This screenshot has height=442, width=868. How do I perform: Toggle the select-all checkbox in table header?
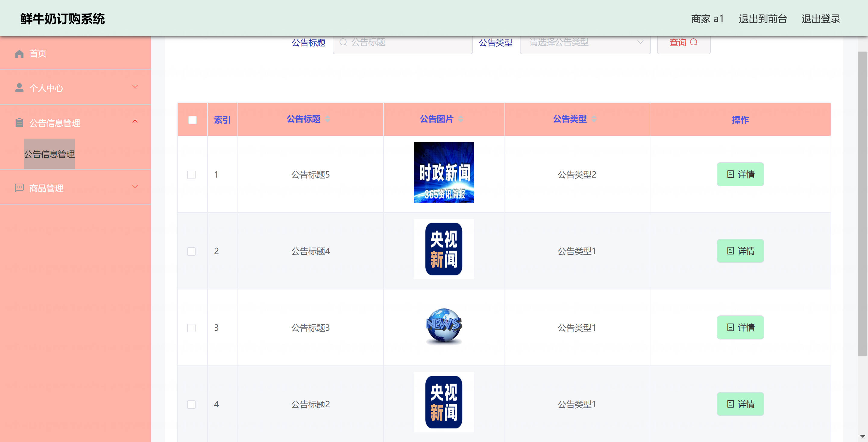click(x=192, y=120)
